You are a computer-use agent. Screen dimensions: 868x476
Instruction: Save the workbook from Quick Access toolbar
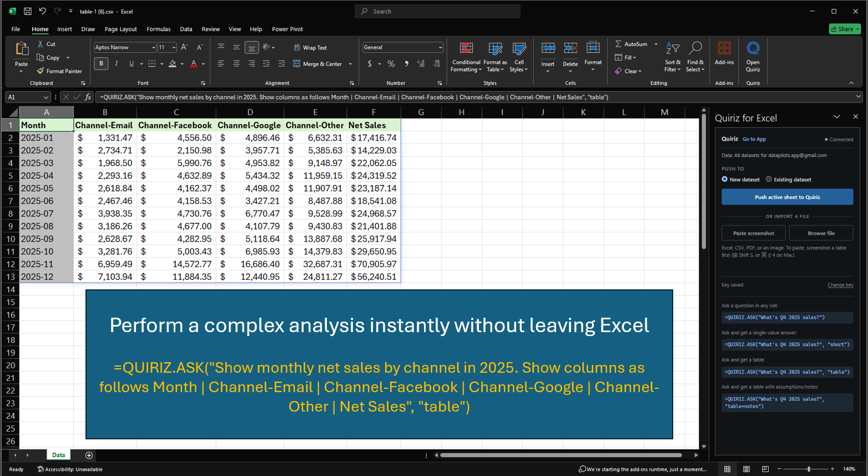27,11
